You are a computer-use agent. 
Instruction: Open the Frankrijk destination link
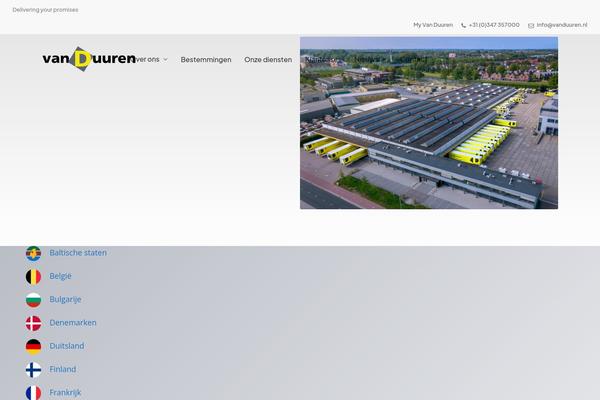point(65,393)
